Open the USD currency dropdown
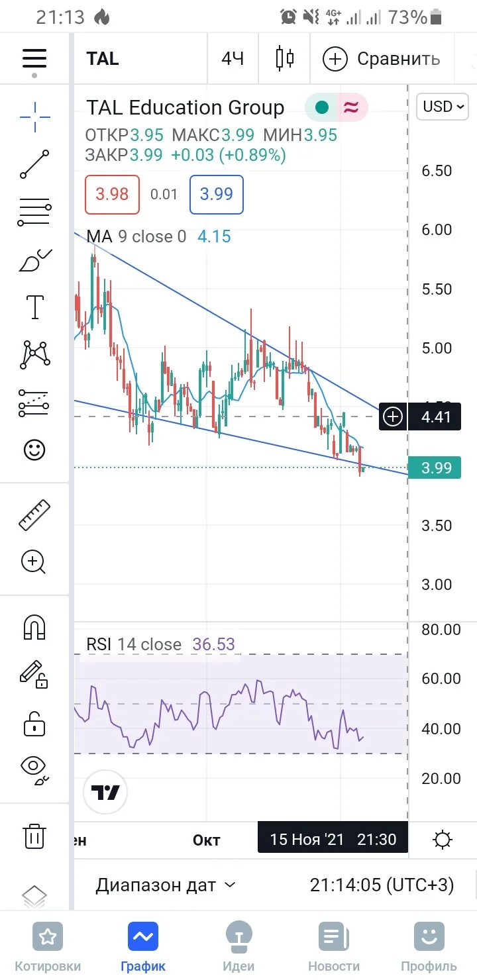The width and height of the screenshot is (477, 980). click(x=442, y=107)
